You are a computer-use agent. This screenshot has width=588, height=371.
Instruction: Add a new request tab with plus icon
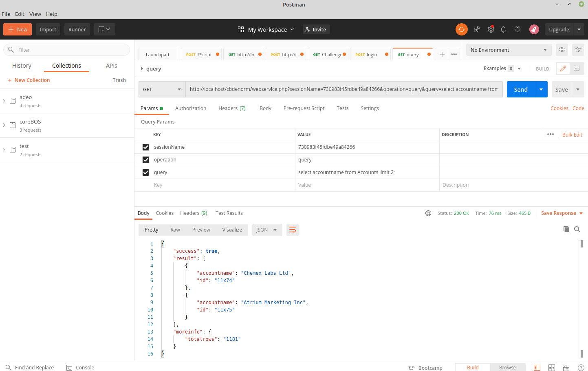[442, 54]
